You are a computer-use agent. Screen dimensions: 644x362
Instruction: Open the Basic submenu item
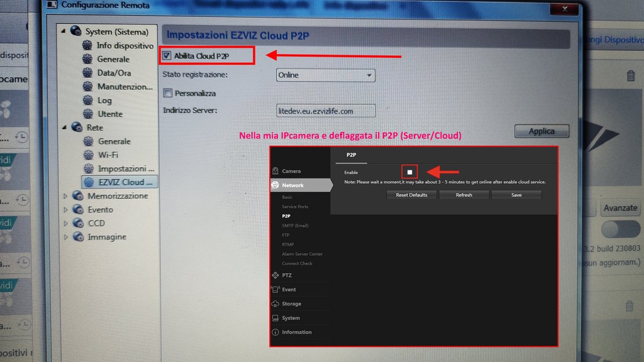pos(287,197)
